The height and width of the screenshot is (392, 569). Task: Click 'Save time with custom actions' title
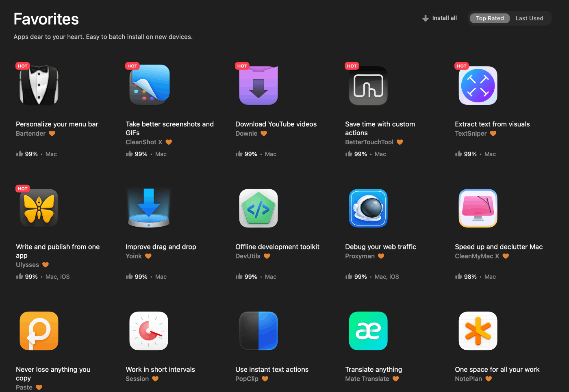[380, 128]
